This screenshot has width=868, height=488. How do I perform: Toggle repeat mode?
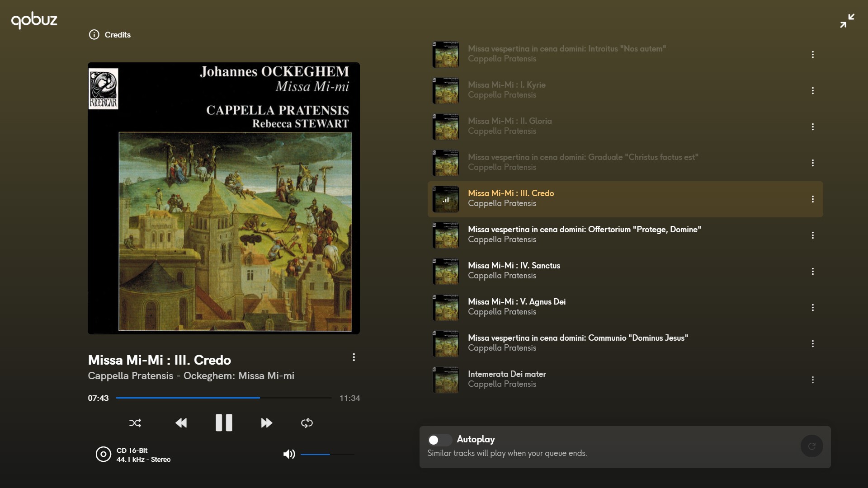pyautogui.click(x=307, y=423)
